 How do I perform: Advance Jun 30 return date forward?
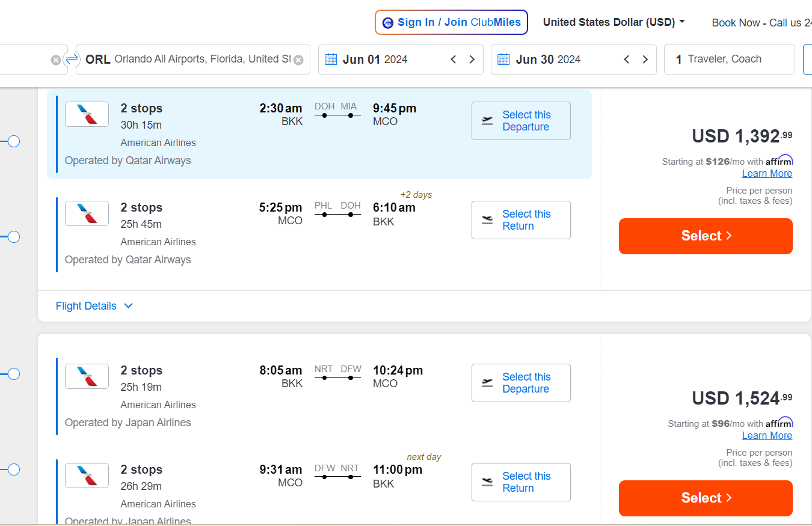click(645, 60)
